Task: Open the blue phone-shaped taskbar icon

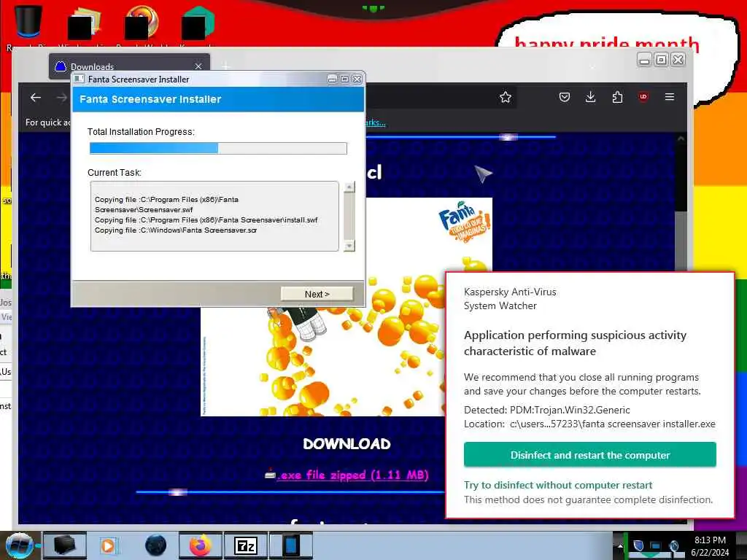Action: 290,545
